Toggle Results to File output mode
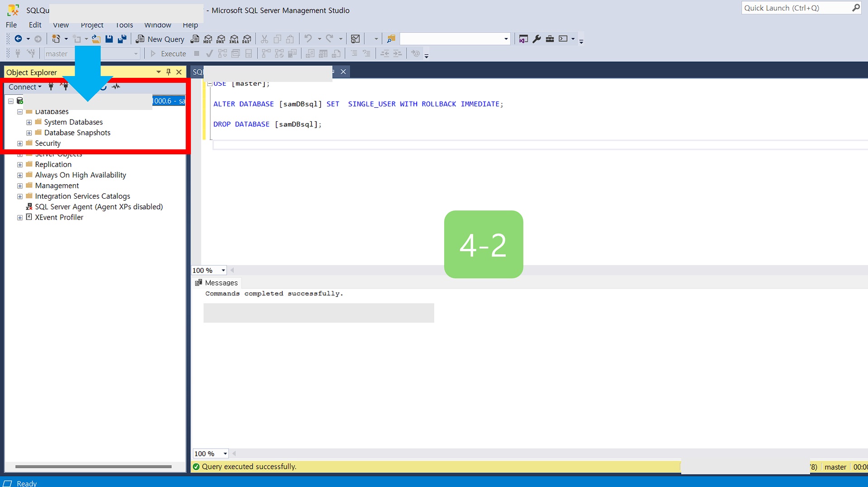The image size is (868, 487). point(337,53)
